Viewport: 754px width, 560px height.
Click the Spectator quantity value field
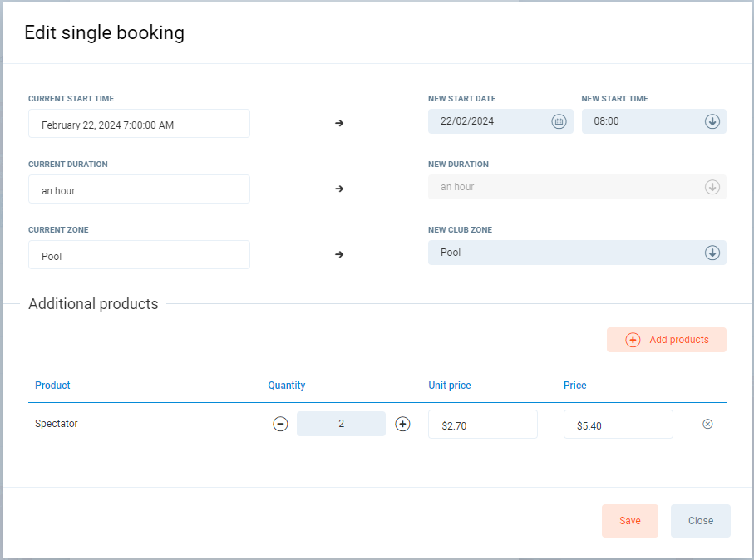click(x=341, y=424)
